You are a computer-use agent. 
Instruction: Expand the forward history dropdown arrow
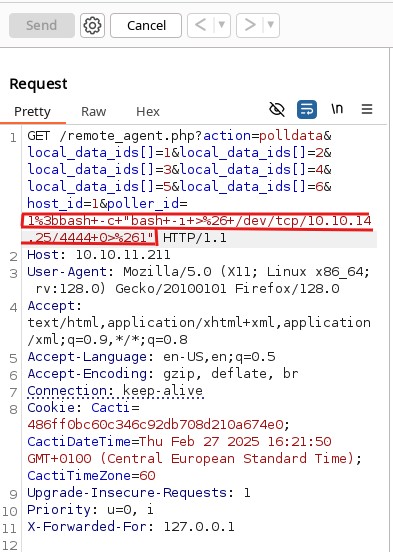[271, 25]
